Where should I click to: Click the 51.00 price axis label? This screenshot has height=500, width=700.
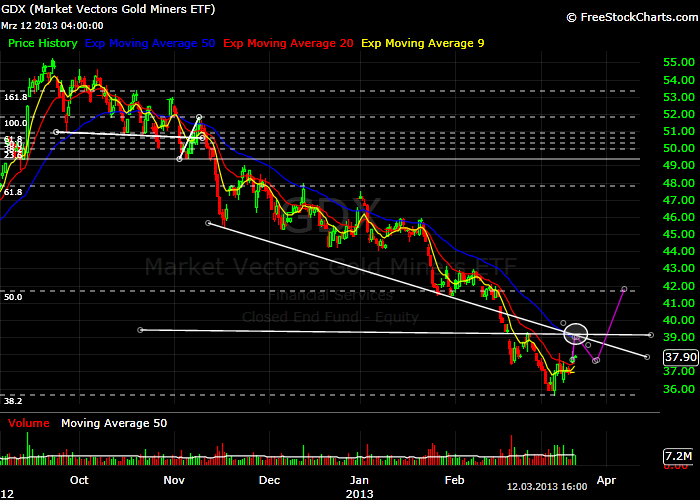(679, 132)
